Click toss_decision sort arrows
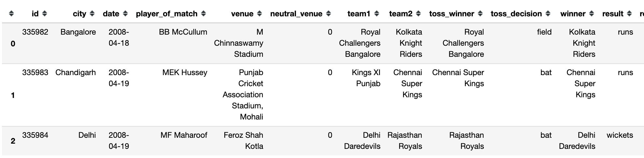The height and width of the screenshot is (158, 644). coord(548,14)
